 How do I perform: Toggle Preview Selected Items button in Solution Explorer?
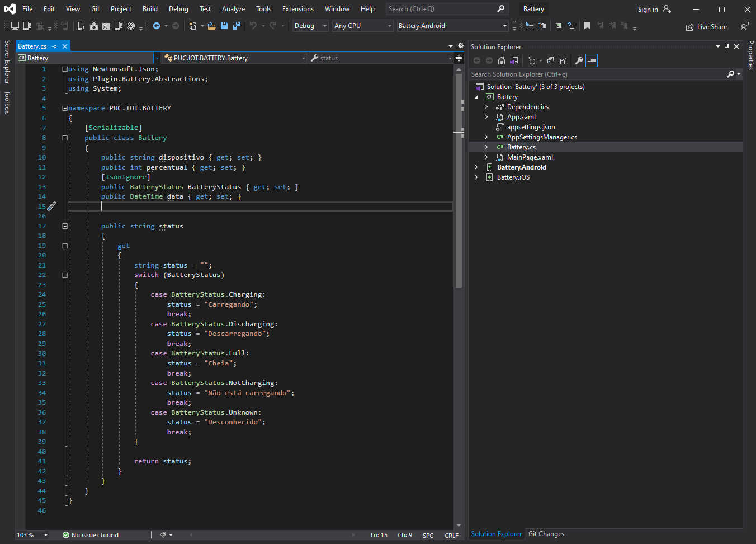pyautogui.click(x=592, y=60)
